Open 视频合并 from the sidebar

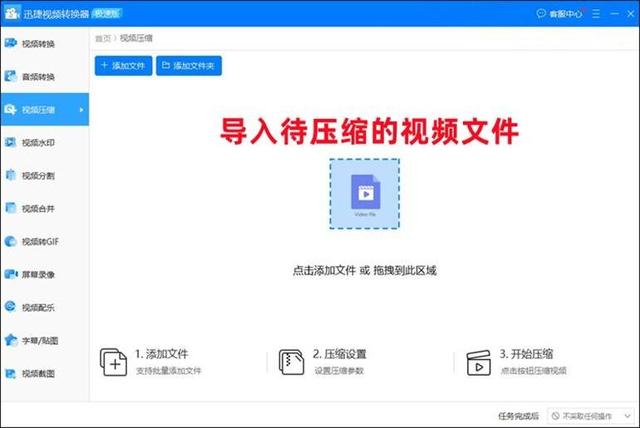(45, 208)
